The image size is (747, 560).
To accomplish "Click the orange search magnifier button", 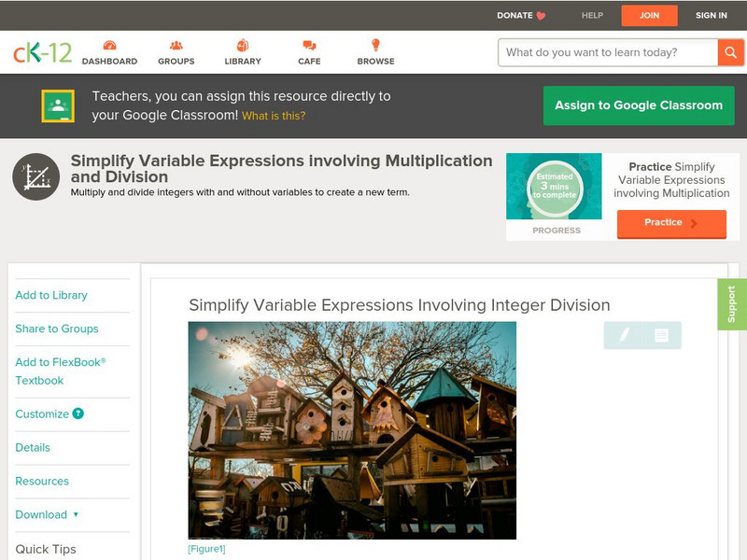I will coord(730,52).
